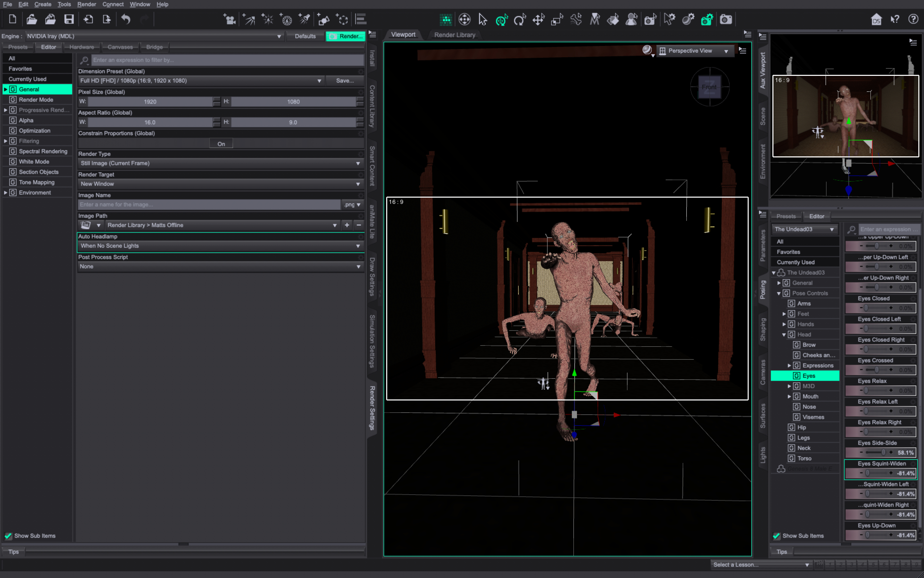Toggle Show Sub Items in Posing pane
Screen dimensions: 924x578
776,536
